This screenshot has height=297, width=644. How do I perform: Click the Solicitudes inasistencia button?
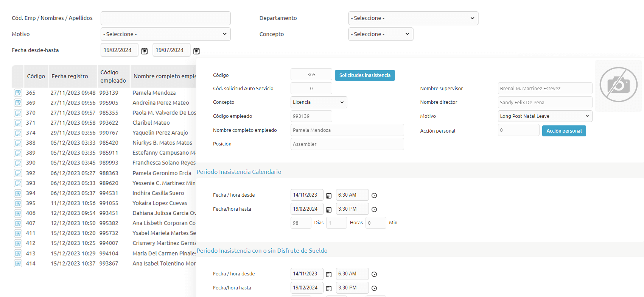pyautogui.click(x=365, y=75)
